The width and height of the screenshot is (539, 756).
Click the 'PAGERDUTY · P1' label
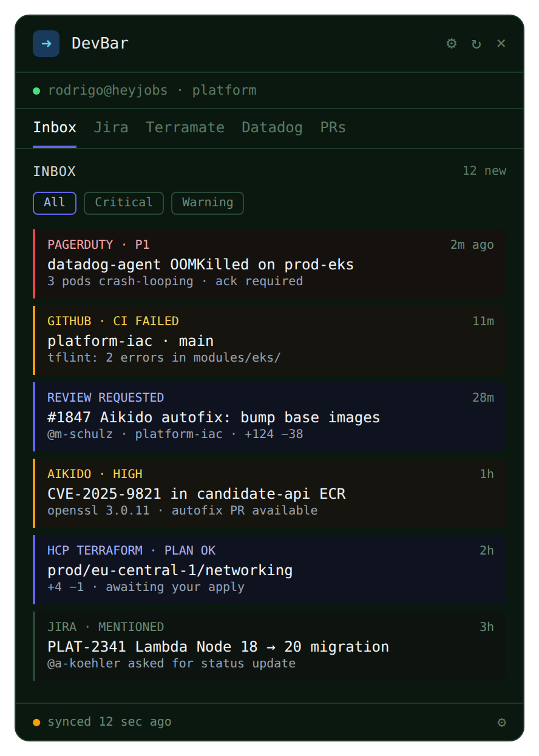tap(98, 245)
